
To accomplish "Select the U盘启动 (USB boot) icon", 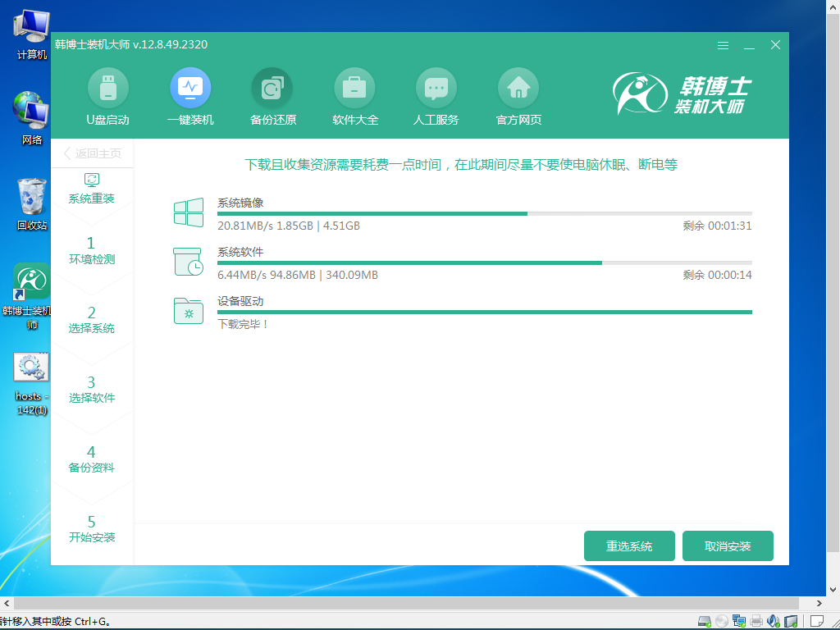I will tap(108, 87).
